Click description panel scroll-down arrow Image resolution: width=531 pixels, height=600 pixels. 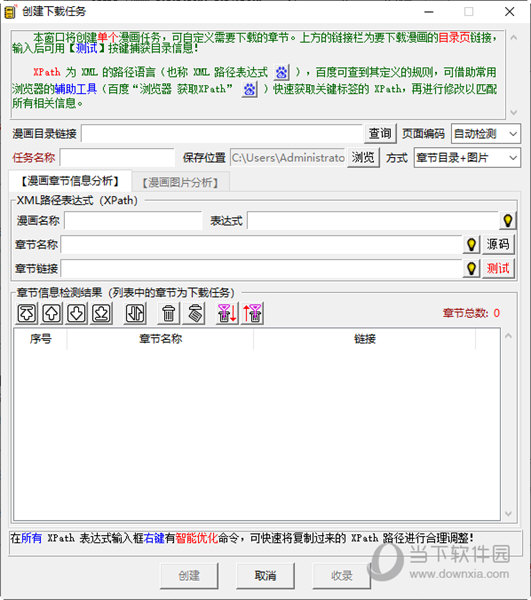tap(514, 112)
